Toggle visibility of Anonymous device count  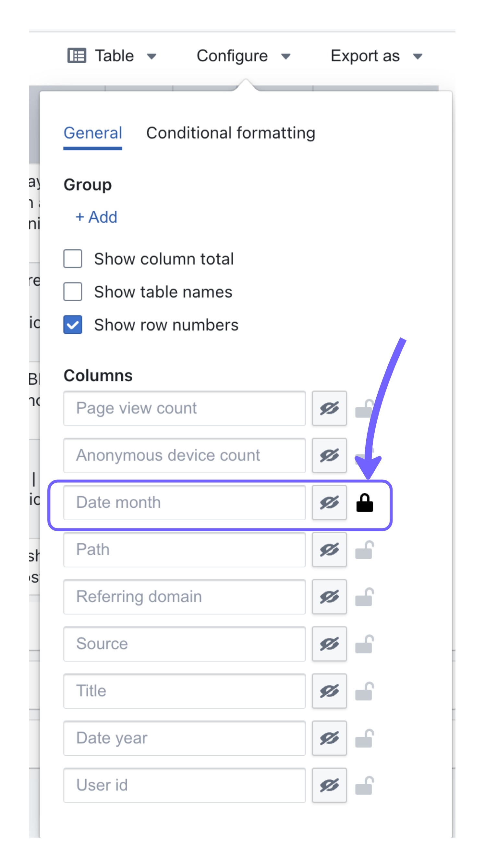point(329,455)
